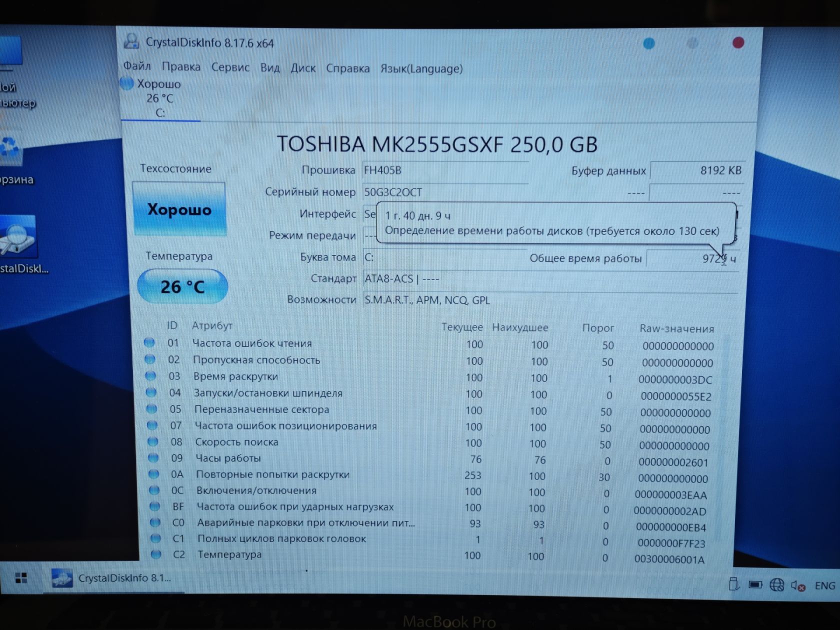Click the Windows Start button
840x630 pixels.
click(21, 578)
